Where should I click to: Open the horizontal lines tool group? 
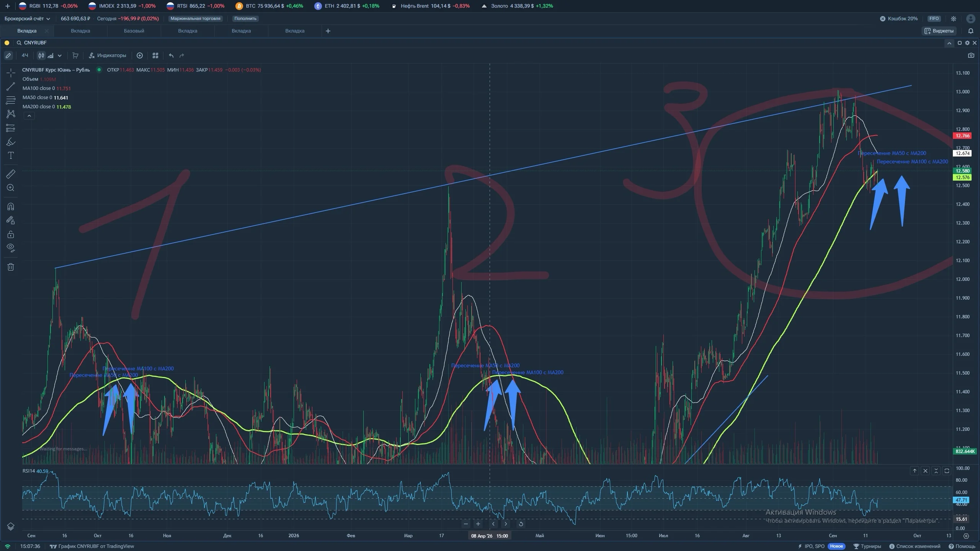(x=11, y=100)
